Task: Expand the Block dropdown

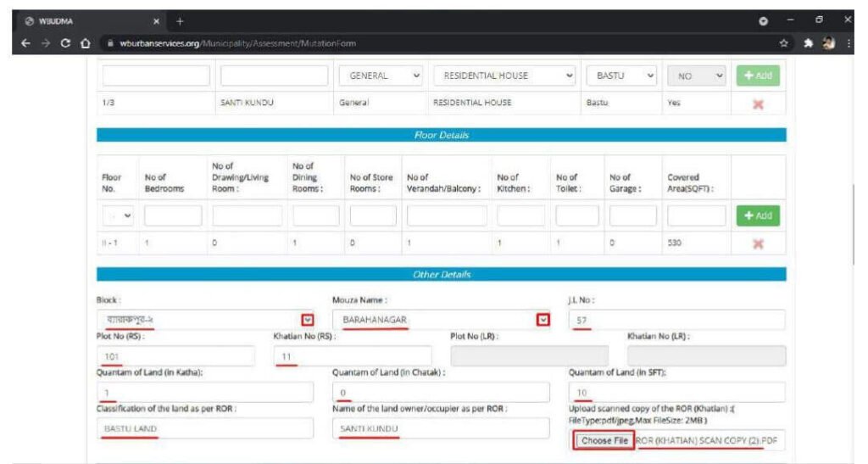Action: (x=308, y=320)
